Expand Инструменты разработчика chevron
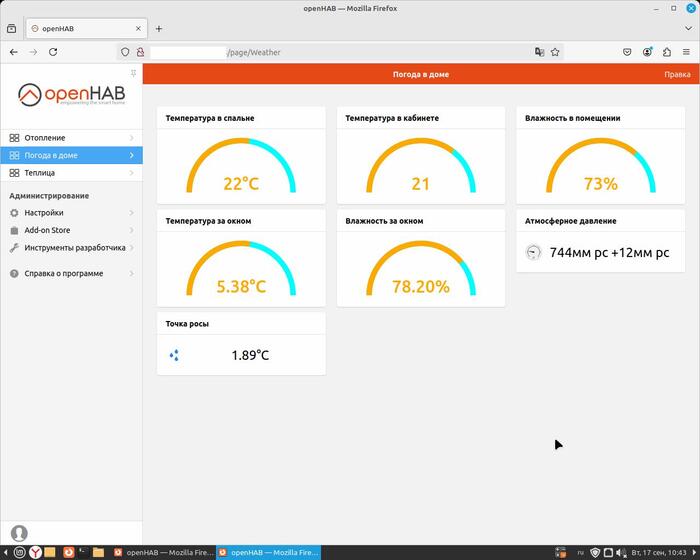This screenshot has height=560, width=700. [132, 248]
